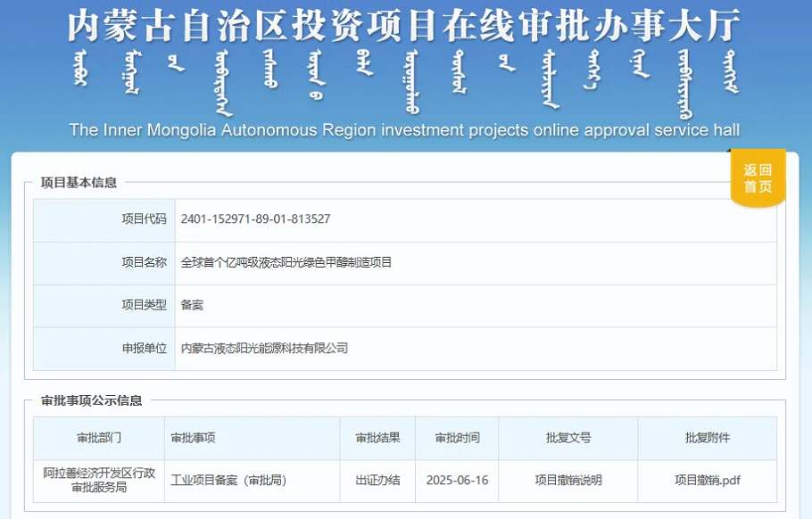Click the 审批事项 column header
This screenshot has height=519, width=812.
point(193,438)
